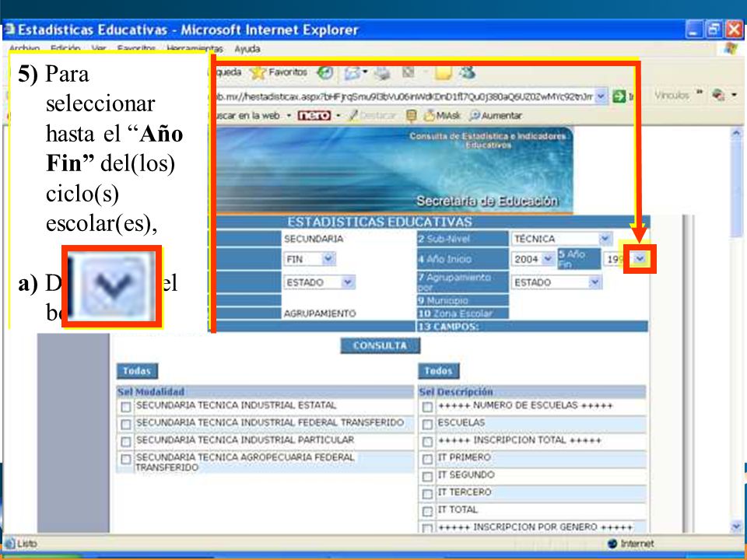
Task: Open the Favoritos star toolbar button
Action: point(279,72)
